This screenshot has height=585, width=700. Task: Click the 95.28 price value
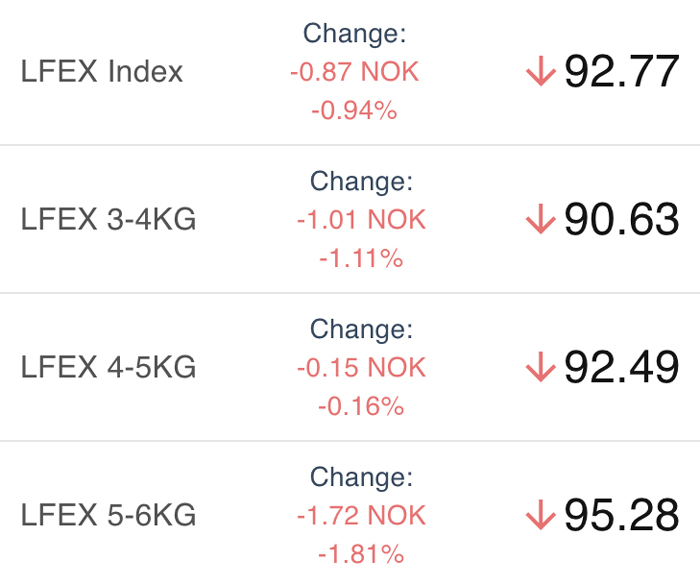tap(621, 515)
